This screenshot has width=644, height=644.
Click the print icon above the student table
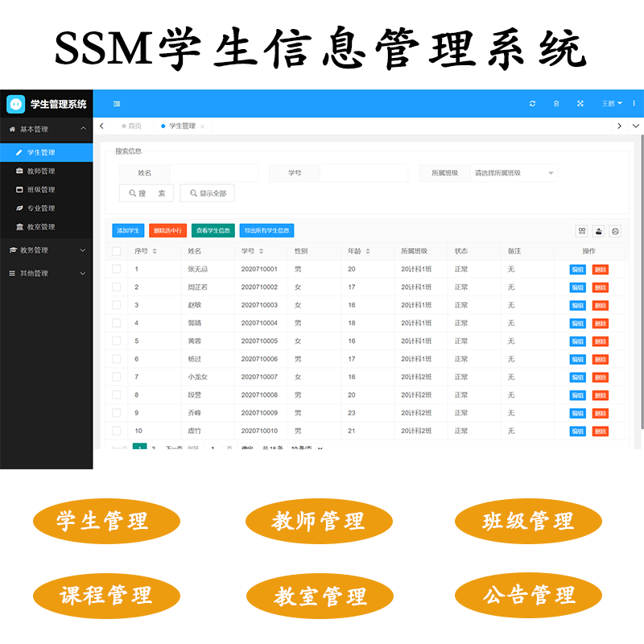(x=615, y=231)
